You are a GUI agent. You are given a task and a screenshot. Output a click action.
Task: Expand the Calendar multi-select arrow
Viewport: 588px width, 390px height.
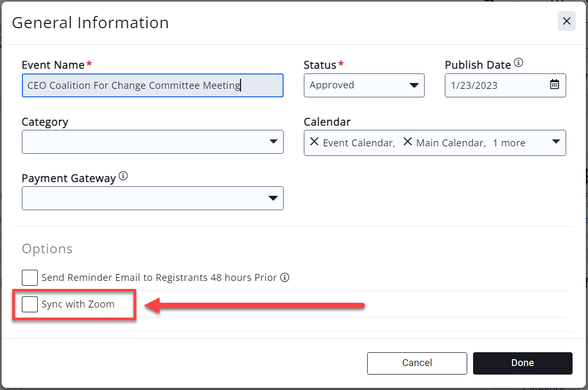pos(556,142)
